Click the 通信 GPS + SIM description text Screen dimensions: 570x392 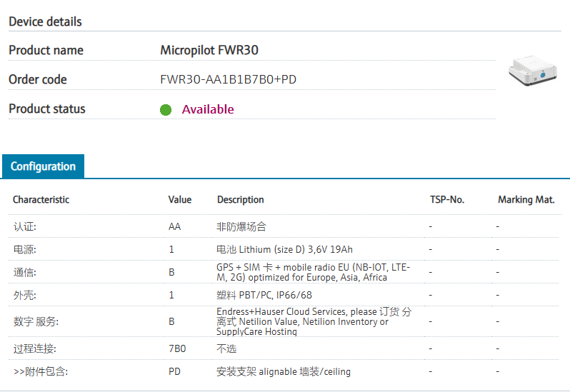click(313, 272)
